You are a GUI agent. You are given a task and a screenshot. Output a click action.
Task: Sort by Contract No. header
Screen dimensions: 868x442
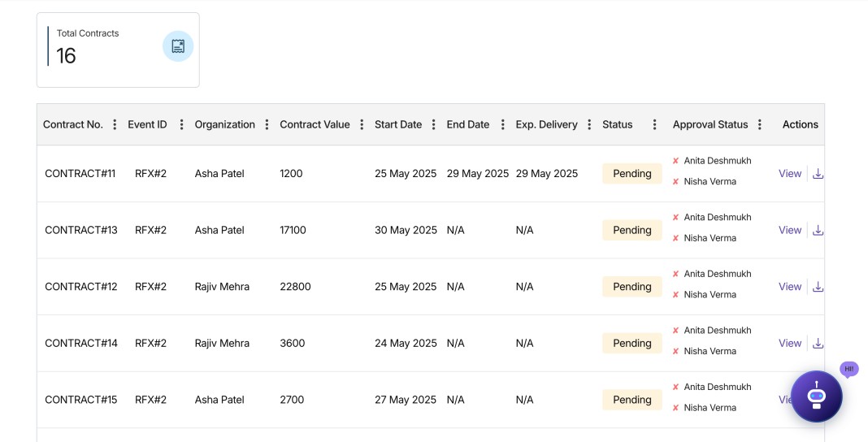coord(73,124)
